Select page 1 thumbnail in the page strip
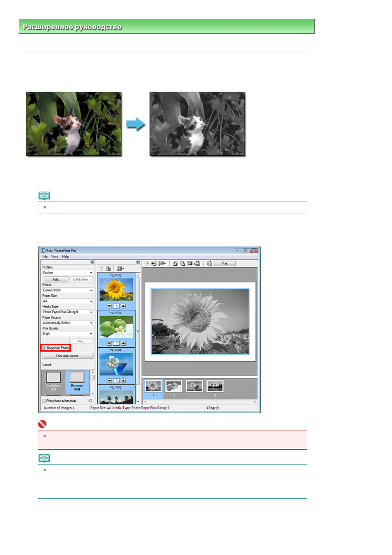The width and height of the screenshot is (392, 555). click(x=153, y=386)
